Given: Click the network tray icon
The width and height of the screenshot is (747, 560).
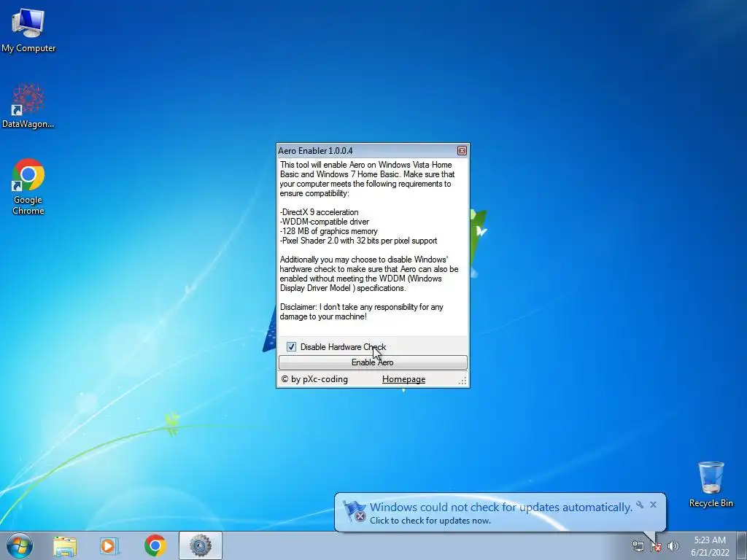Looking at the screenshot, I should tap(638, 546).
